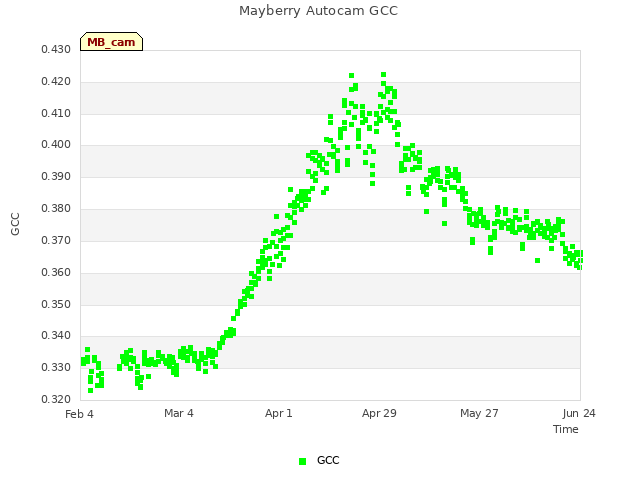Click the green GCC legend swatch

302,461
